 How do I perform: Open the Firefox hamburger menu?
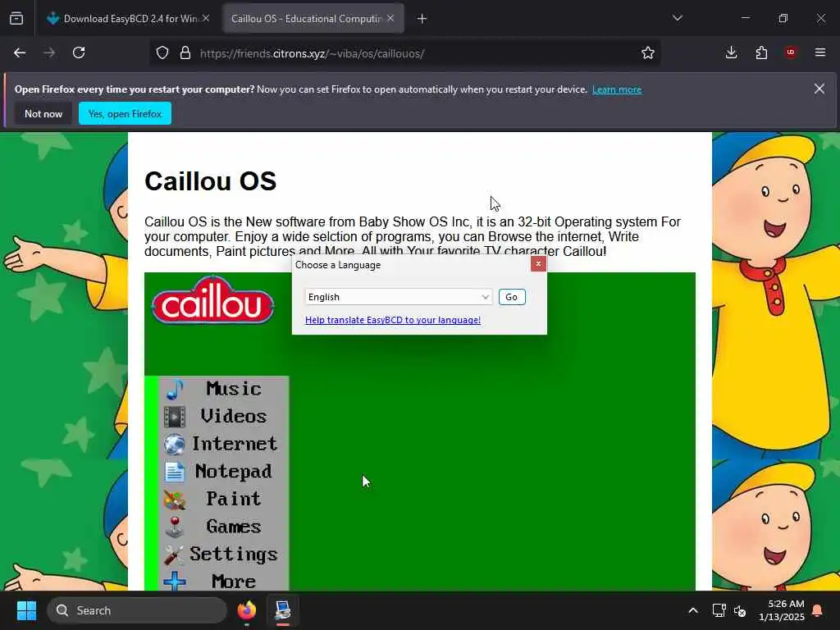click(819, 52)
